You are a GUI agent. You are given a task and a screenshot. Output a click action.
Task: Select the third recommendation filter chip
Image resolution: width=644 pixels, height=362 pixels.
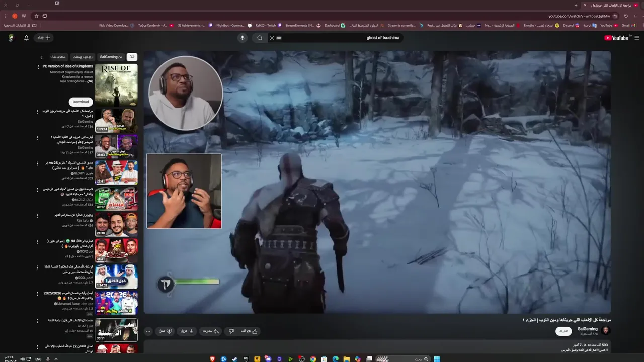pyautogui.click(x=83, y=57)
